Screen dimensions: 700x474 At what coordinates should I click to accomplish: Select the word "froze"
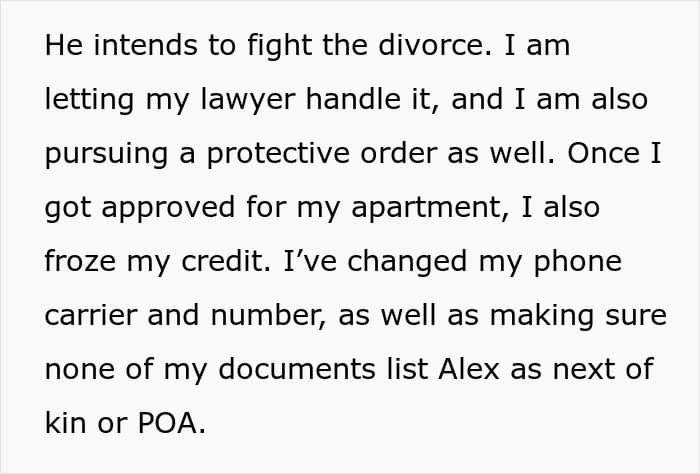point(80,261)
